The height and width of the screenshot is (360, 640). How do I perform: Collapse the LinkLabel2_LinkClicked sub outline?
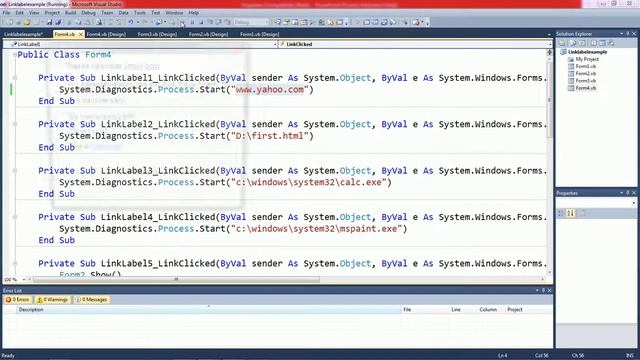click(15, 124)
